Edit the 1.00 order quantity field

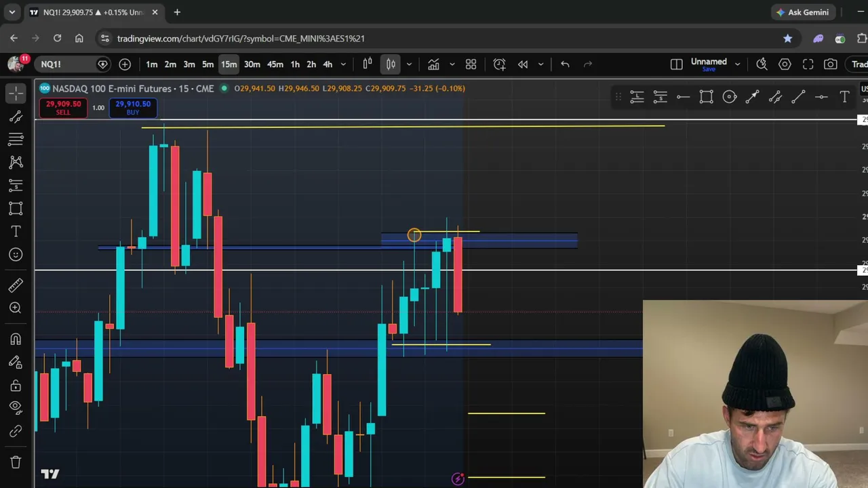click(x=98, y=108)
